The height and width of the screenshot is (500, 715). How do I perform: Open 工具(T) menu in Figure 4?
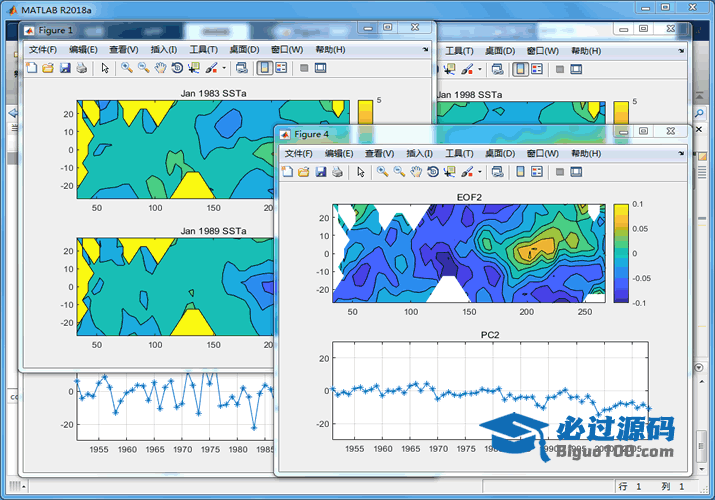point(459,154)
